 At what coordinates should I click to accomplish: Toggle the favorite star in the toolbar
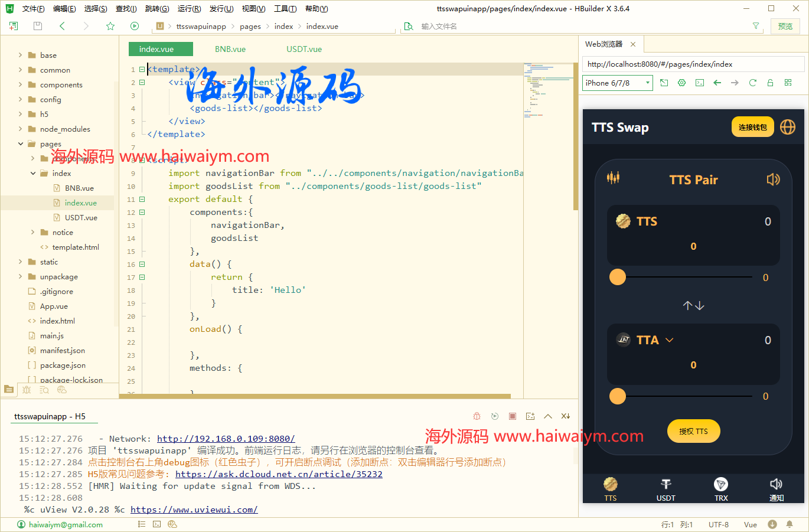pos(110,26)
